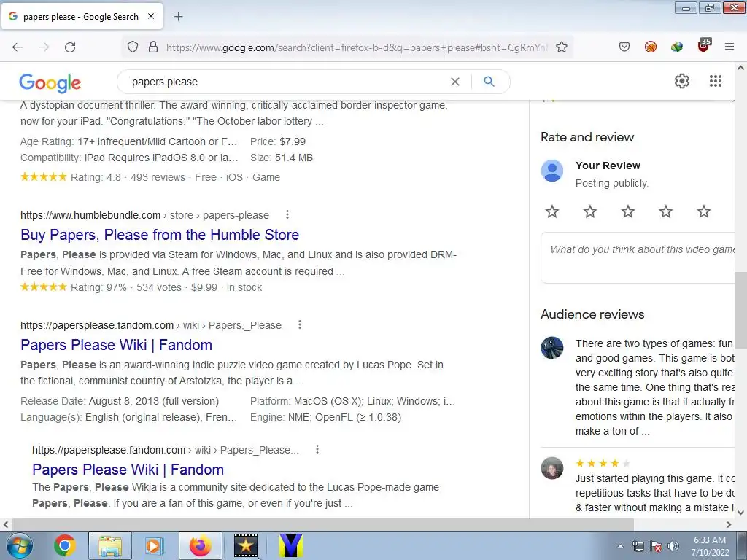Click the humblebundle.com URL breadcrumb
747x560 pixels.
pos(145,215)
